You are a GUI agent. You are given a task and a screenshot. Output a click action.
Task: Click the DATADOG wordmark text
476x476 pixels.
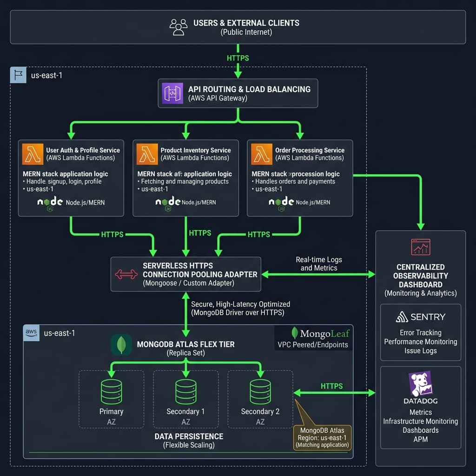[420, 401]
